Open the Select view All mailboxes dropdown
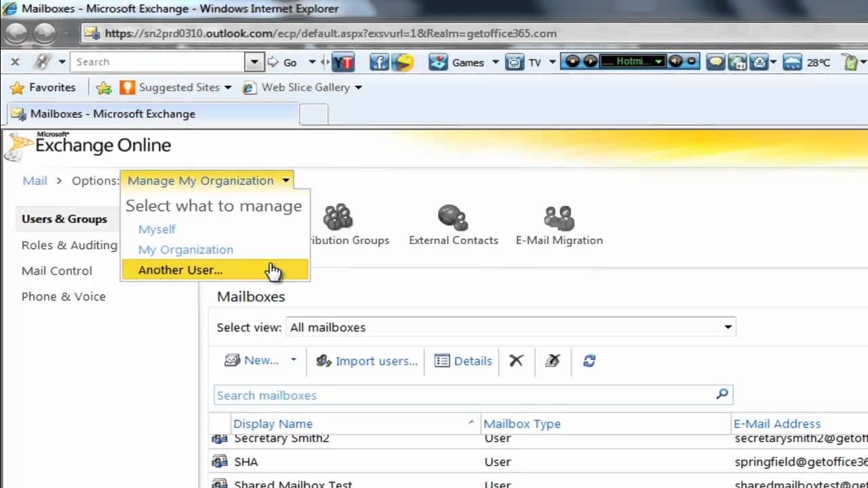This screenshot has width=868, height=488. (511, 327)
